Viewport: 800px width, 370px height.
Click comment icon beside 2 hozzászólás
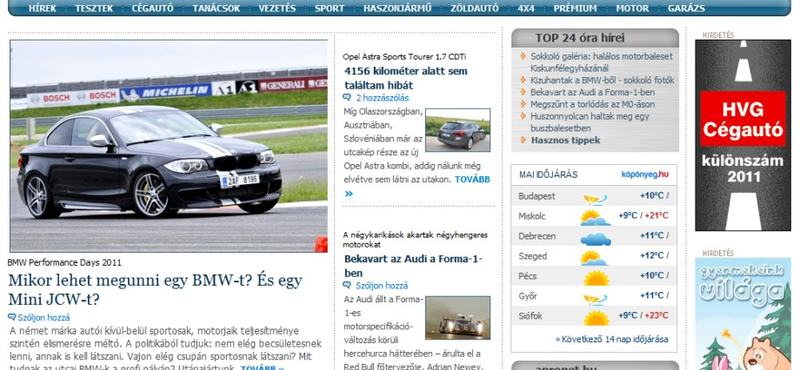pyautogui.click(x=347, y=97)
